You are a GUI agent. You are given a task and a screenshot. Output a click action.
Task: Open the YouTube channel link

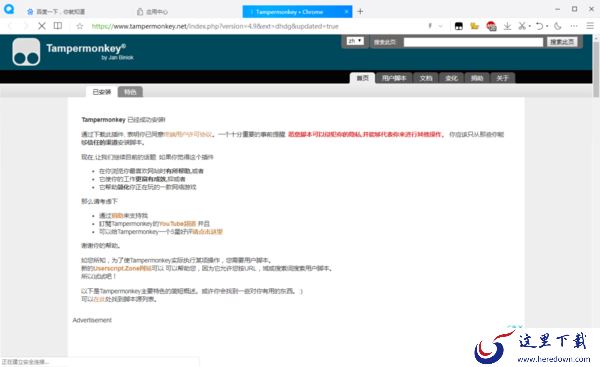click(x=178, y=224)
